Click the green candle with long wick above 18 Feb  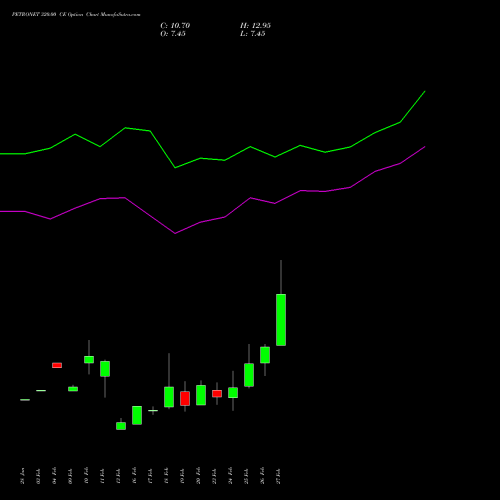(x=169, y=397)
